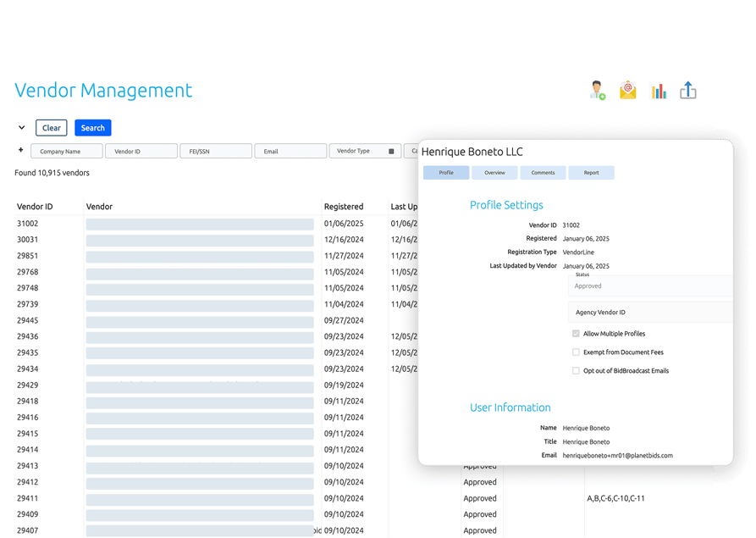
Task: Switch to the Profile tab
Action: tap(446, 173)
